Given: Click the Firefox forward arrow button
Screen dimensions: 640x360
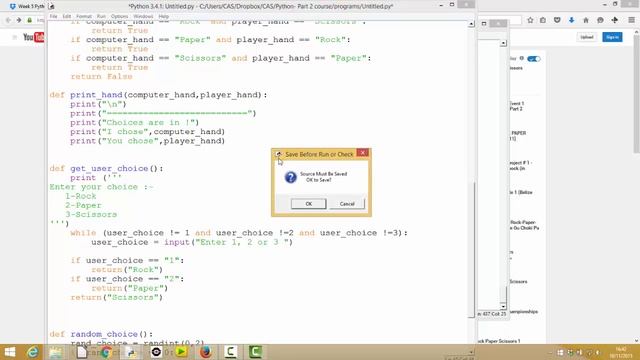Looking at the screenshot, I should point(19,20).
